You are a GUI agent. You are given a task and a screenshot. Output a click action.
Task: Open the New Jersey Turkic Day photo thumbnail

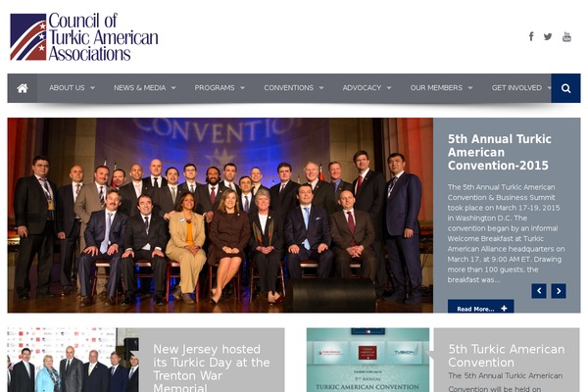point(73,360)
